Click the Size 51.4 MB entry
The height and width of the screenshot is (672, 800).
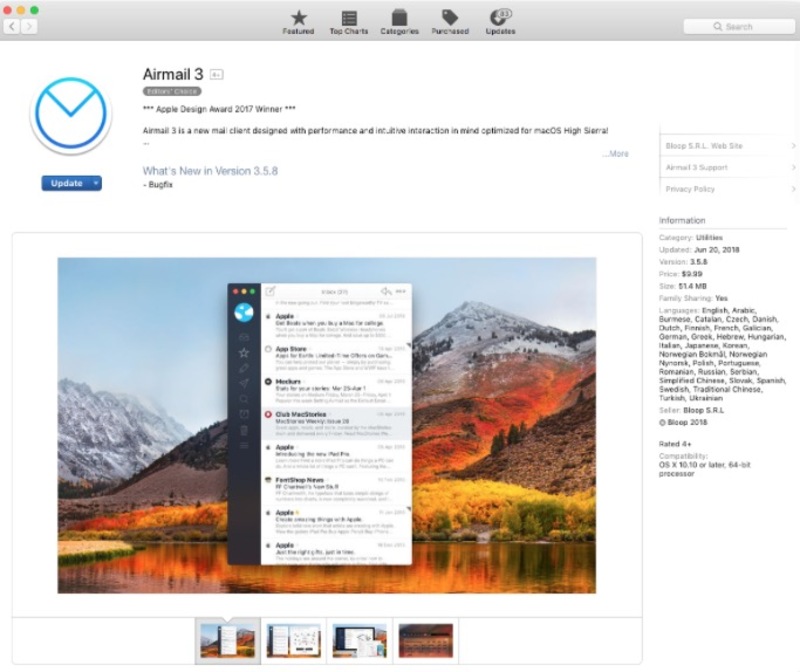[x=683, y=286]
